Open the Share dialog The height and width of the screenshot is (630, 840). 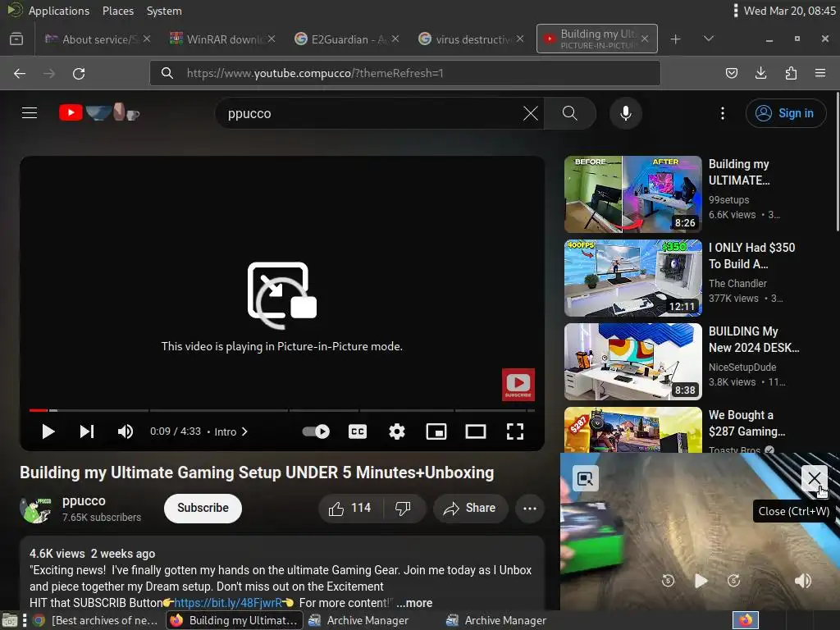coord(470,508)
